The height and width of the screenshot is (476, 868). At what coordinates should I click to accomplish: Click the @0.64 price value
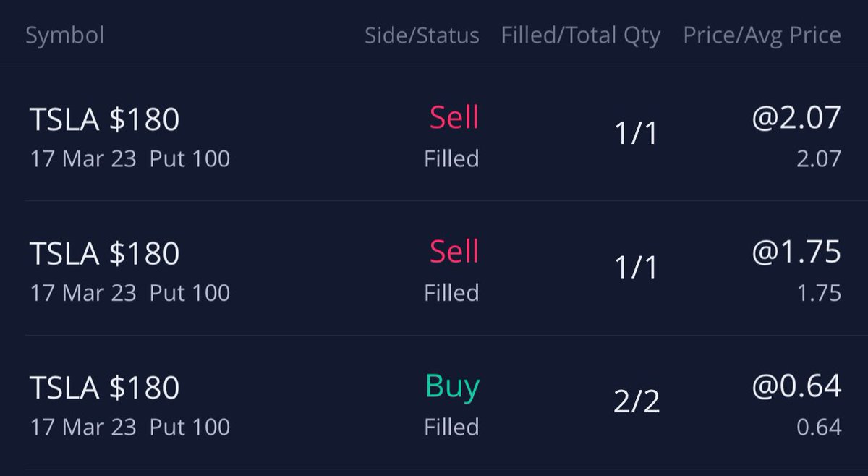click(x=796, y=386)
